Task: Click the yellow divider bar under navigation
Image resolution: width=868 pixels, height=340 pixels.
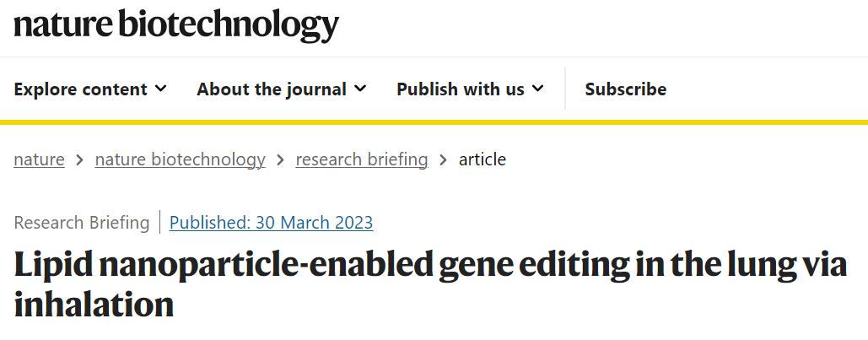Action: tap(434, 122)
